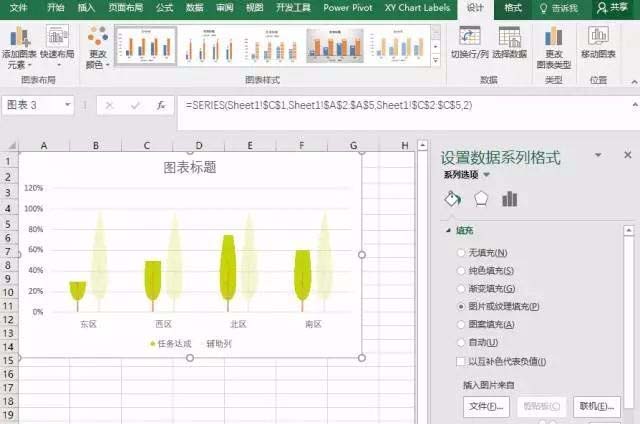
Task: Select the first chart style thumbnail
Action: coord(146,46)
